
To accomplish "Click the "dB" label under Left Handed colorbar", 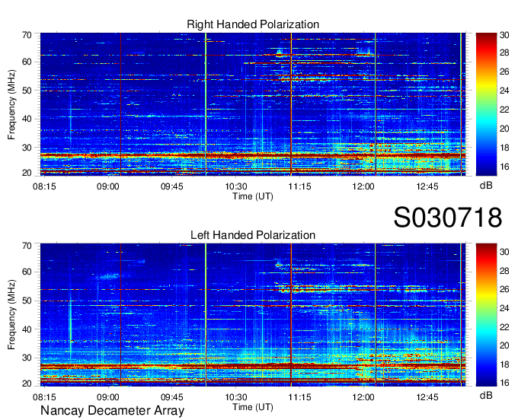I will pos(486,395).
